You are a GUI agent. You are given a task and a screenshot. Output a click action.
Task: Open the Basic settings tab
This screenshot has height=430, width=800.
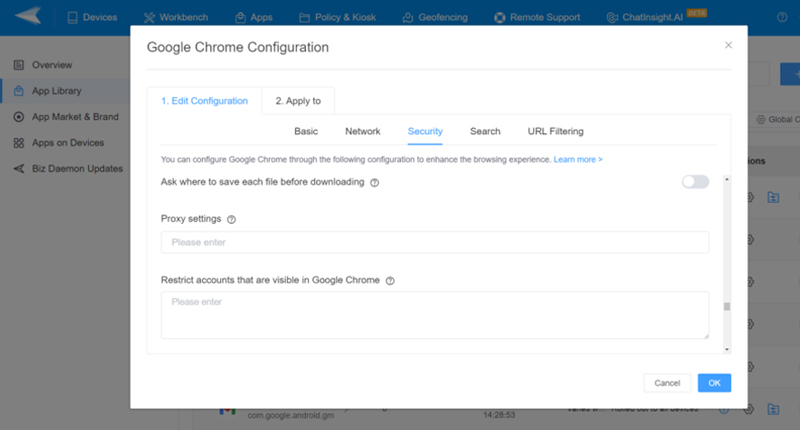306,132
